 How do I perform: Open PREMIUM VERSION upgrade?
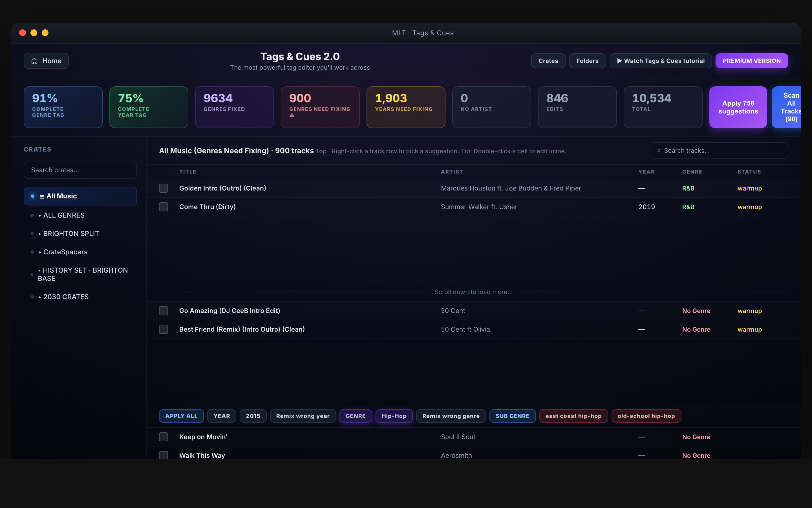coord(752,61)
